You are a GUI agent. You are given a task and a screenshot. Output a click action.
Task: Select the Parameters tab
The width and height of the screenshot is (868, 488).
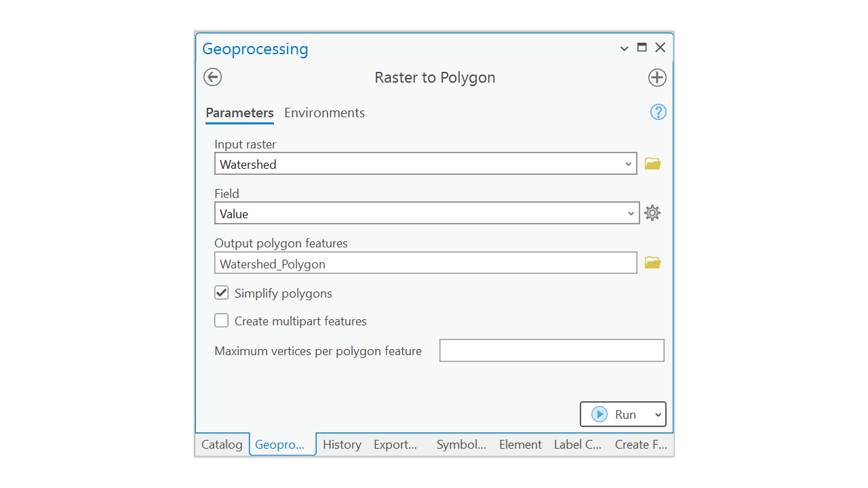pos(239,113)
